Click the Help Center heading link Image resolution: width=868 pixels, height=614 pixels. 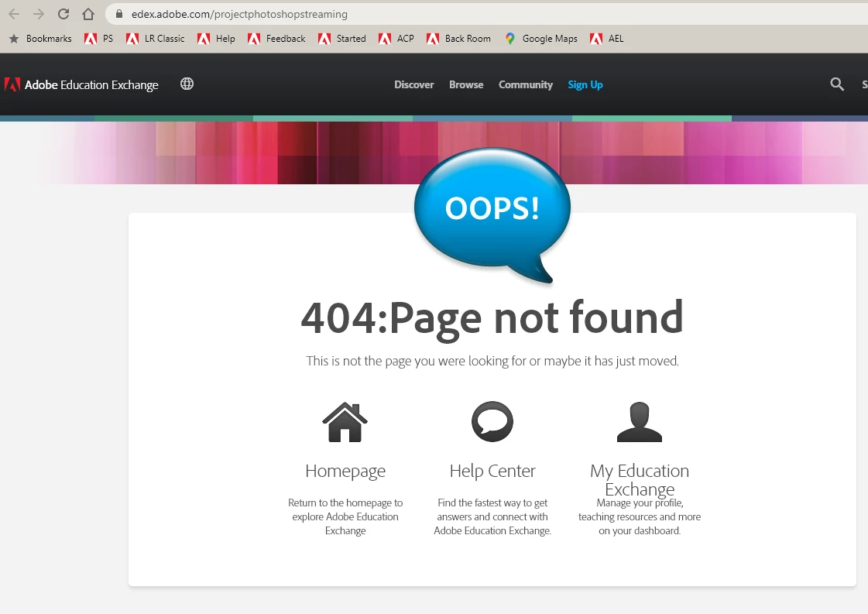(x=492, y=471)
